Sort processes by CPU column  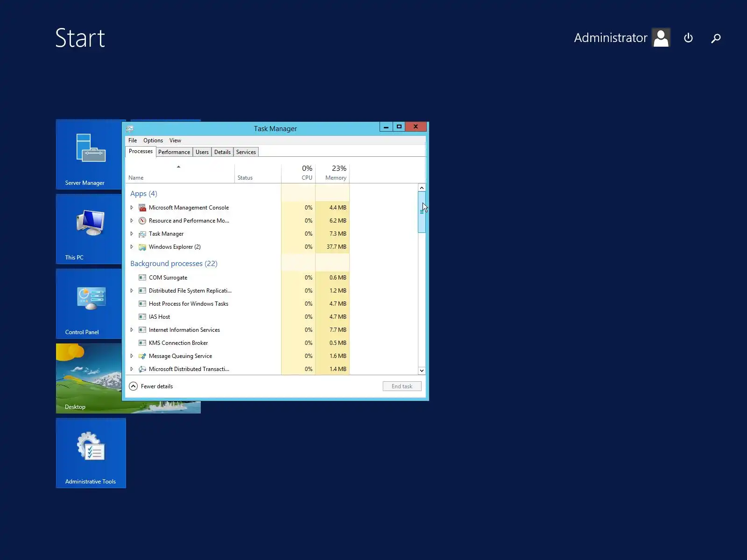coord(298,173)
